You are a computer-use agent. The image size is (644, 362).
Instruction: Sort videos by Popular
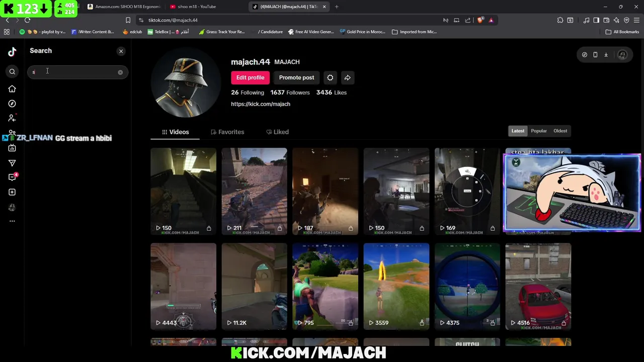pyautogui.click(x=539, y=131)
